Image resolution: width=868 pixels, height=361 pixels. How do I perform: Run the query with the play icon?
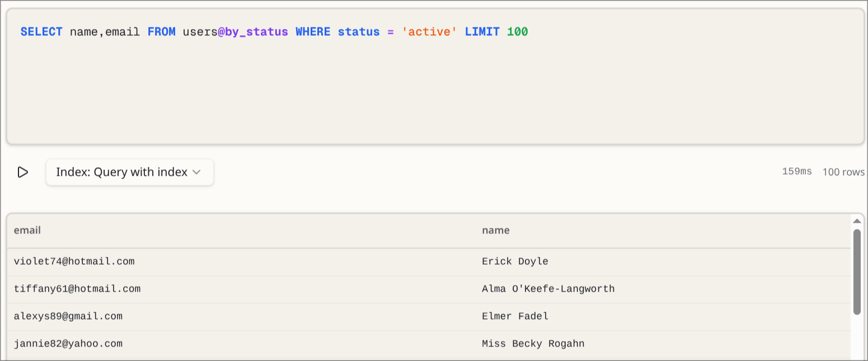click(22, 172)
